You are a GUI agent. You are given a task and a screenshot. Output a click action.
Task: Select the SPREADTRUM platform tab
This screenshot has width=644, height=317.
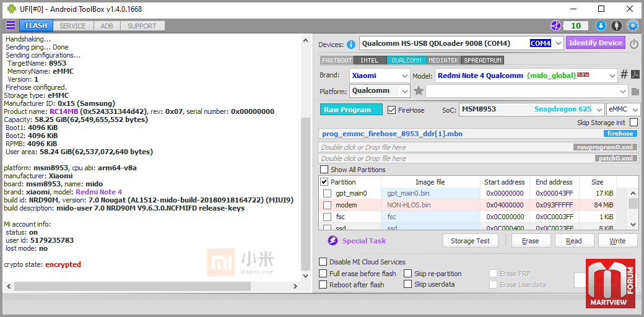[483, 60]
